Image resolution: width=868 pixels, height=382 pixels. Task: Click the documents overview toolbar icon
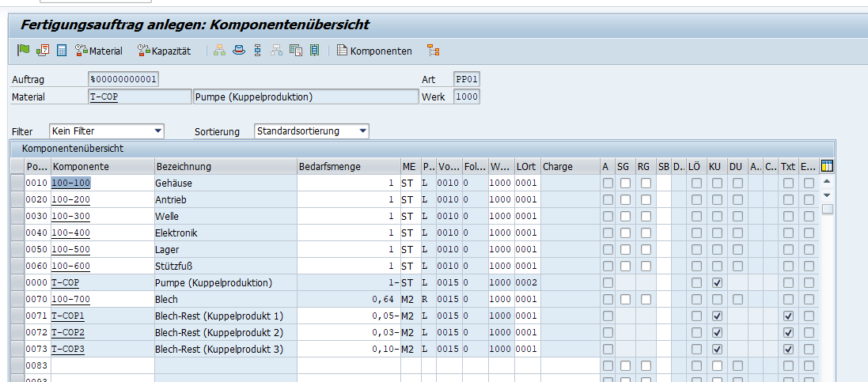coord(296,51)
